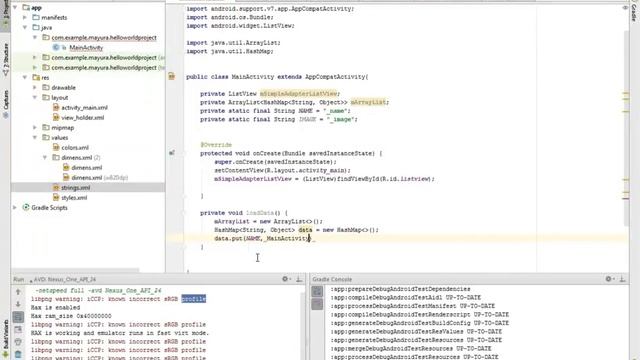Image resolution: width=640 pixels, height=360 pixels.
Task: Expand the Gradle Scripts node
Action: [x=15, y=208]
